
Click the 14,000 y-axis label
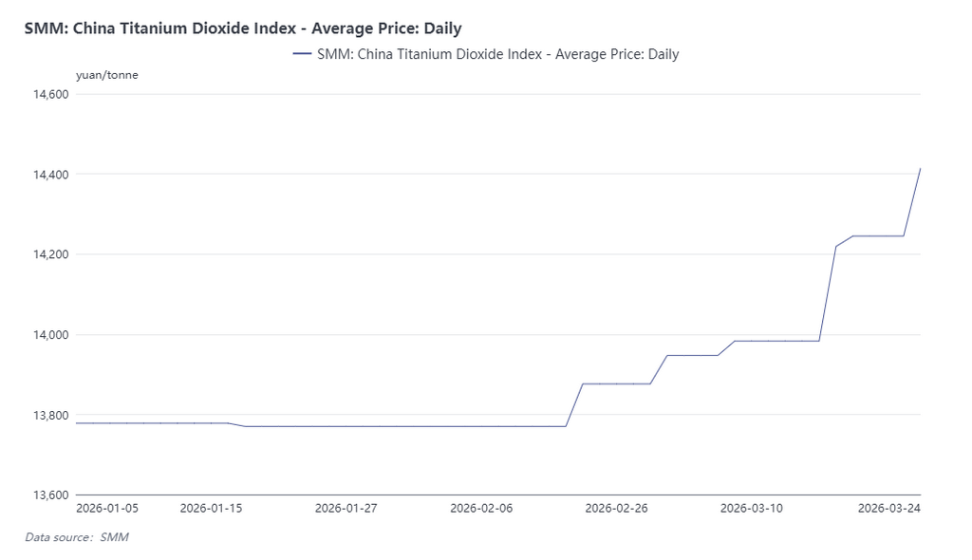pos(51,335)
